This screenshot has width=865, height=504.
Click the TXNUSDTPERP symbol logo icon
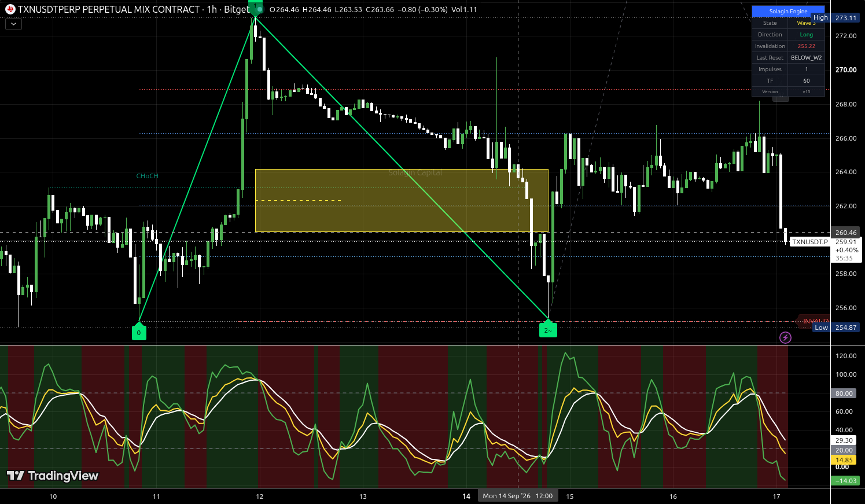click(x=10, y=9)
